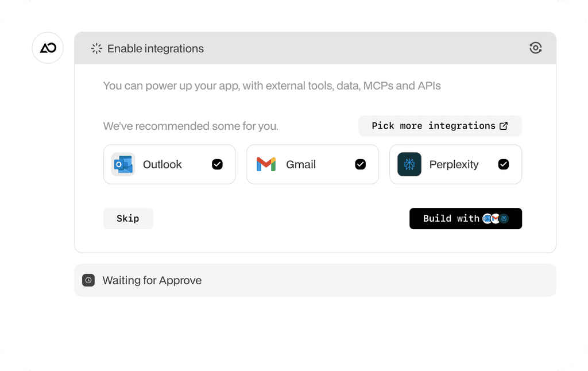Click the Perplexity logo icon
588x371 pixels.
pos(409,164)
